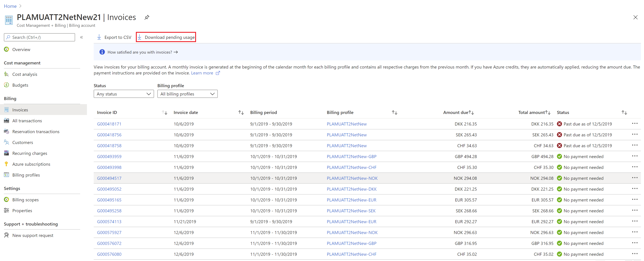Click the sidebar Search box
644x261 pixels.
tap(39, 37)
